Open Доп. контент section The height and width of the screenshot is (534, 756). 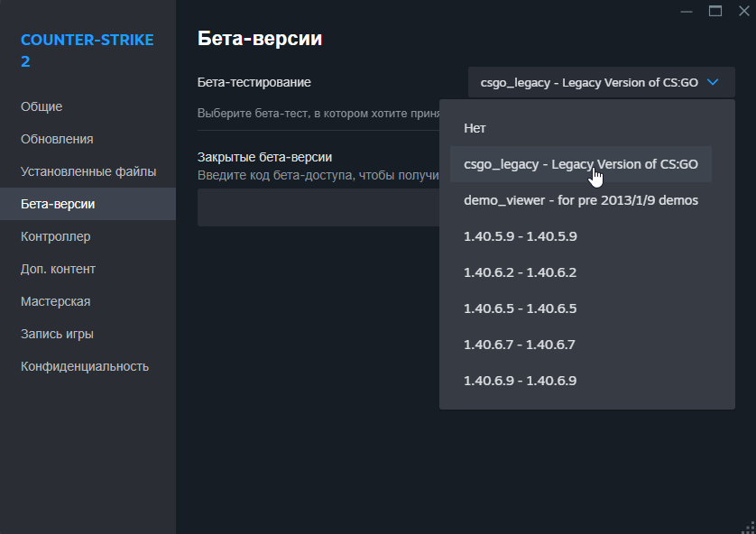[58, 269]
